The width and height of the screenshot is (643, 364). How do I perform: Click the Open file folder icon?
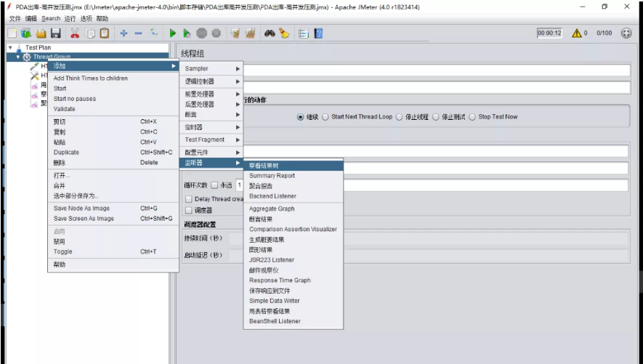tap(41, 33)
